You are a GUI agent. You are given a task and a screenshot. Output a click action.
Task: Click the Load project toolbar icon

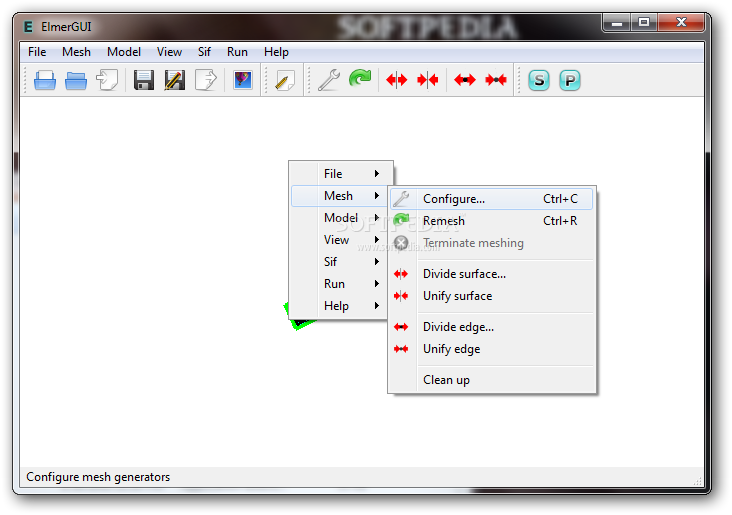click(107, 80)
